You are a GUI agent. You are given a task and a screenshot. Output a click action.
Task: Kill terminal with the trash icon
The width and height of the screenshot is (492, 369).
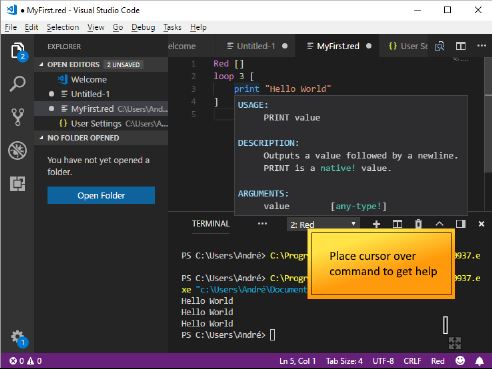[x=418, y=224]
